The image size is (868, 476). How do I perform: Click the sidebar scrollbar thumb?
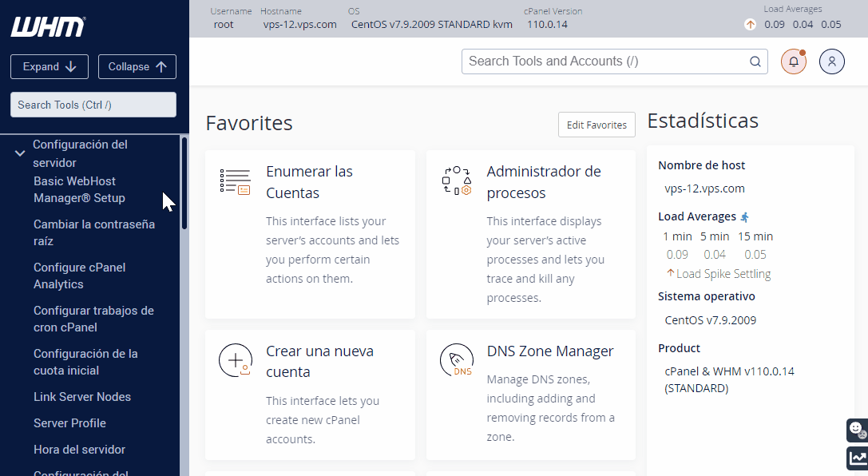pos(184,183)
